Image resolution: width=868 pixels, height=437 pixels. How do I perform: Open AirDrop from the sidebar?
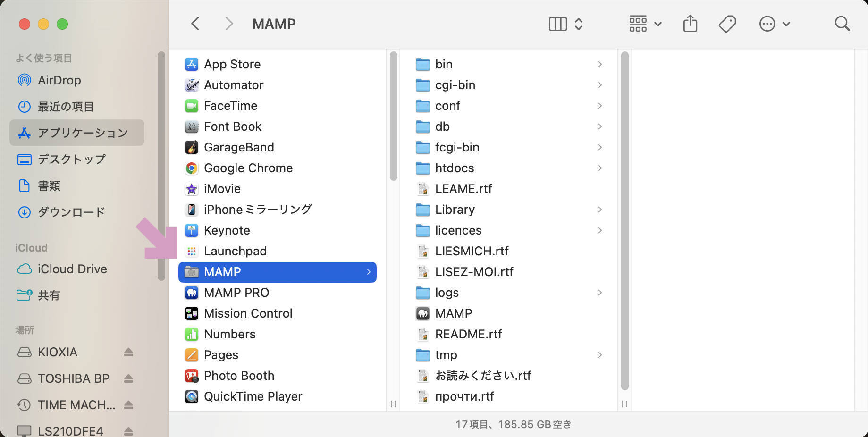point(59,80)
